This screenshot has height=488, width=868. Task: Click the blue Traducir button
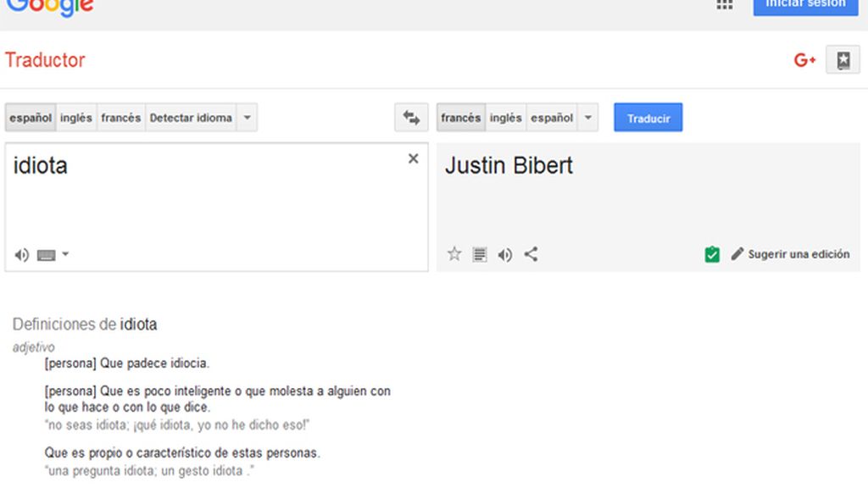648,117
